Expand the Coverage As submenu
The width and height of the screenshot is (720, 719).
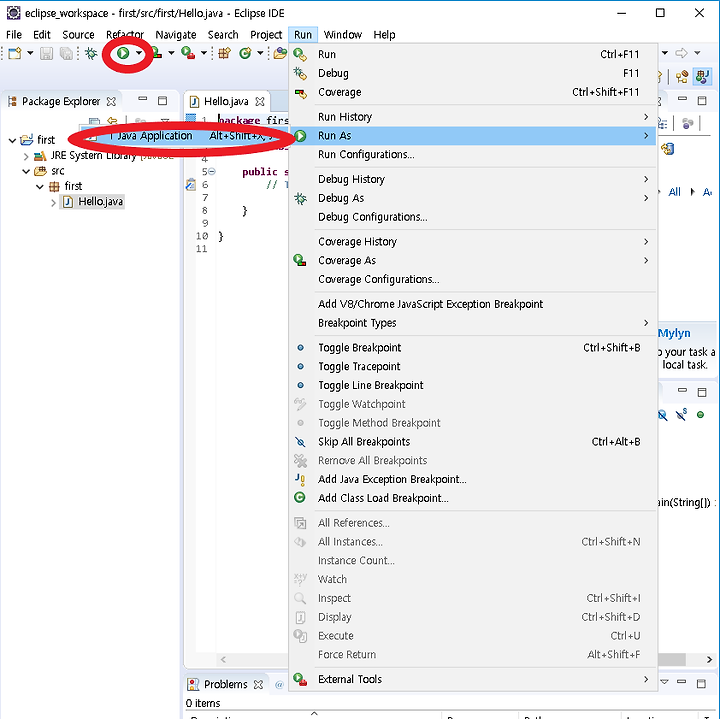(472, 260)
